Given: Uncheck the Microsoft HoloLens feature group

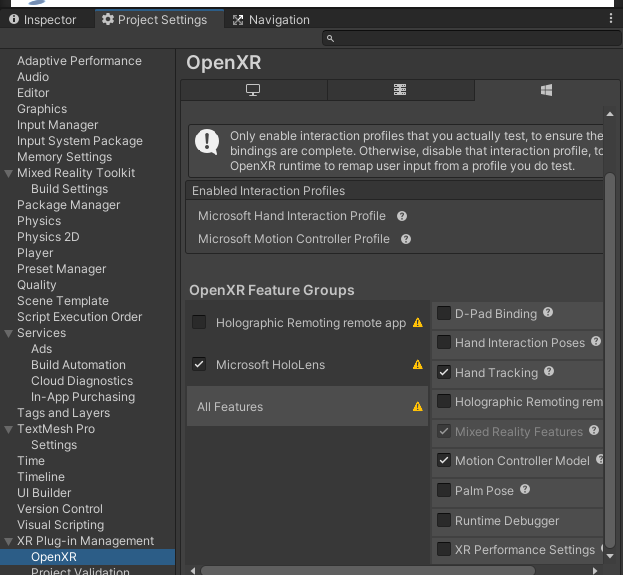Looking at the screenshot, I should pyautogui.click(x=199, y=364).
